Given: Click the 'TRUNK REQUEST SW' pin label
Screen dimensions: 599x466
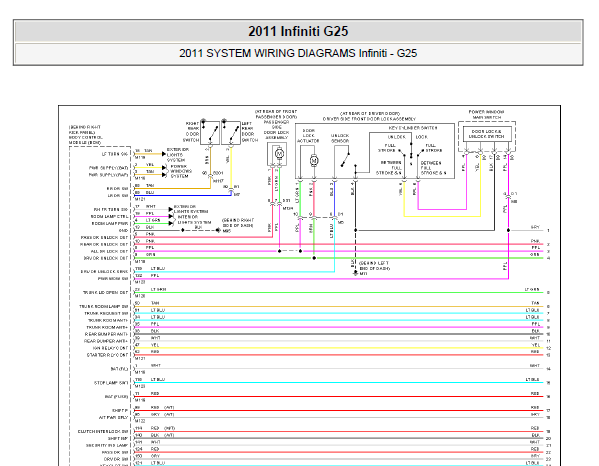Looking at the screenshot, I should click(x=106, y=314).
